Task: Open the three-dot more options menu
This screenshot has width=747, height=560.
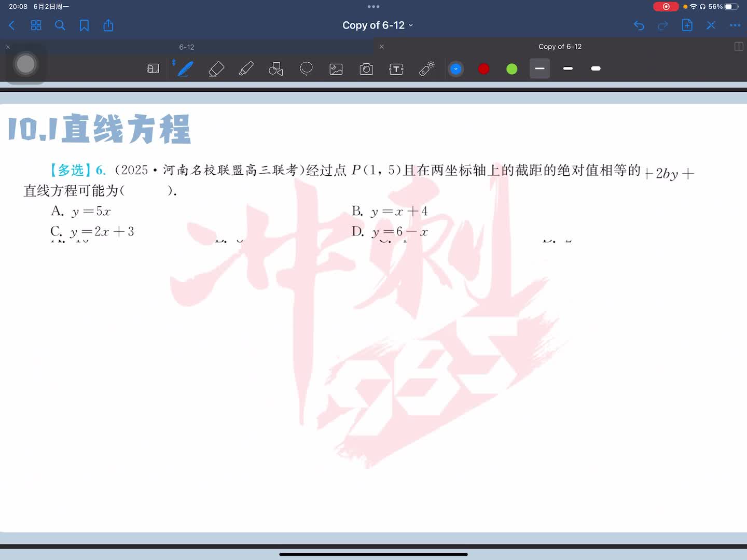Action: click(x=735, y=25)
